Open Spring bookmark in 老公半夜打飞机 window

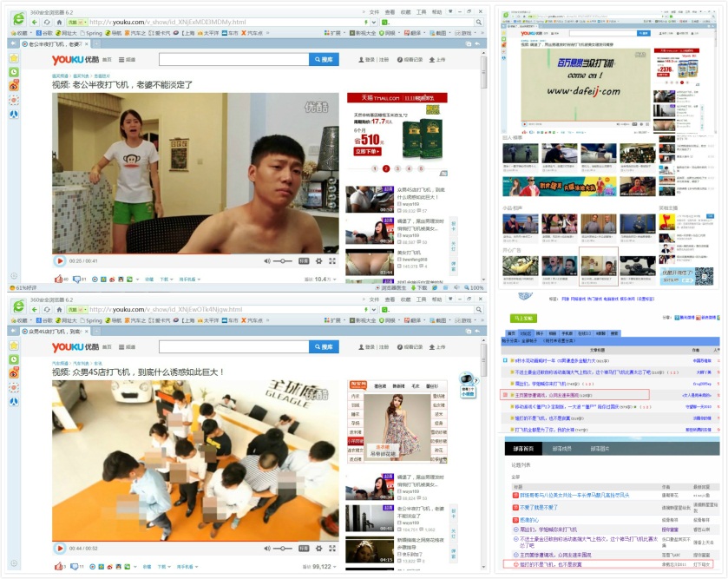[x=91, y=33]
